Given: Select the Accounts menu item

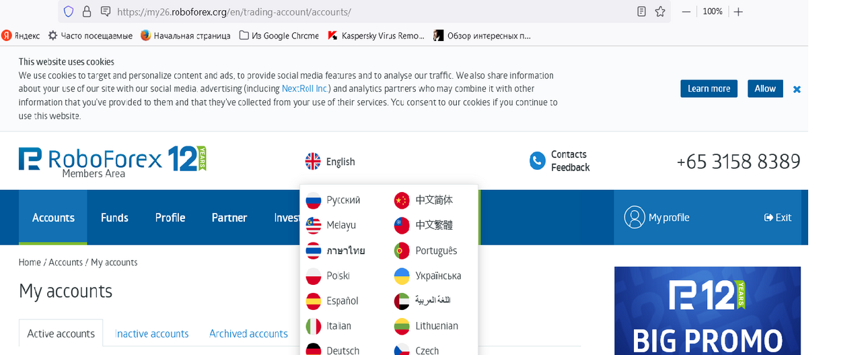Looking at the screenshot, I should coord(53,218).
